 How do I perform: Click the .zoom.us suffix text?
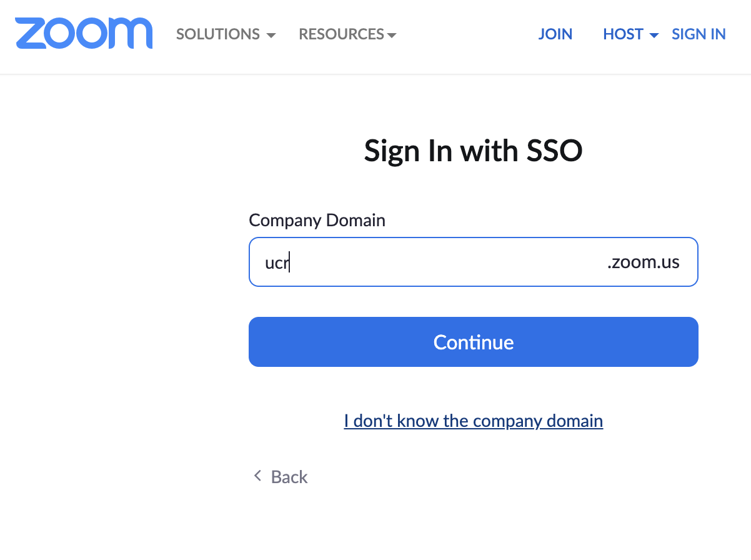point(644,262)
